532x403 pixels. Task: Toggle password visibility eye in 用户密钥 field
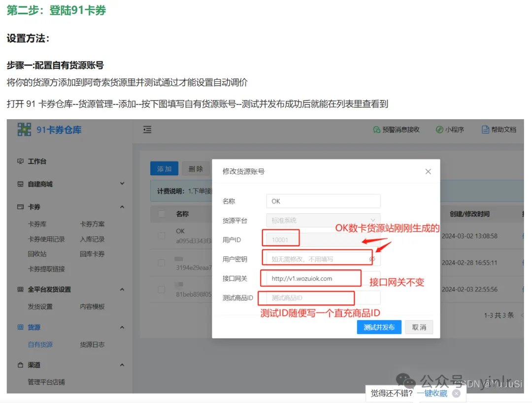(x=372, y=259)
